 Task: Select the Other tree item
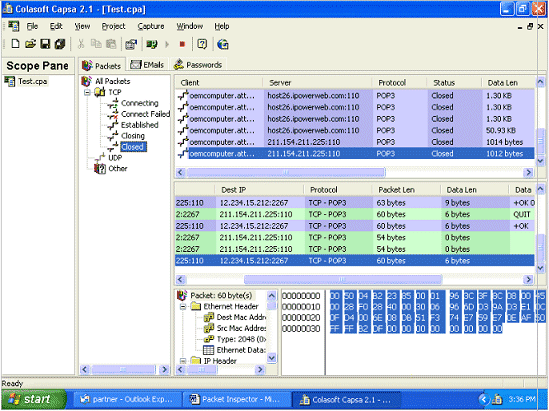tap(118, 169)
